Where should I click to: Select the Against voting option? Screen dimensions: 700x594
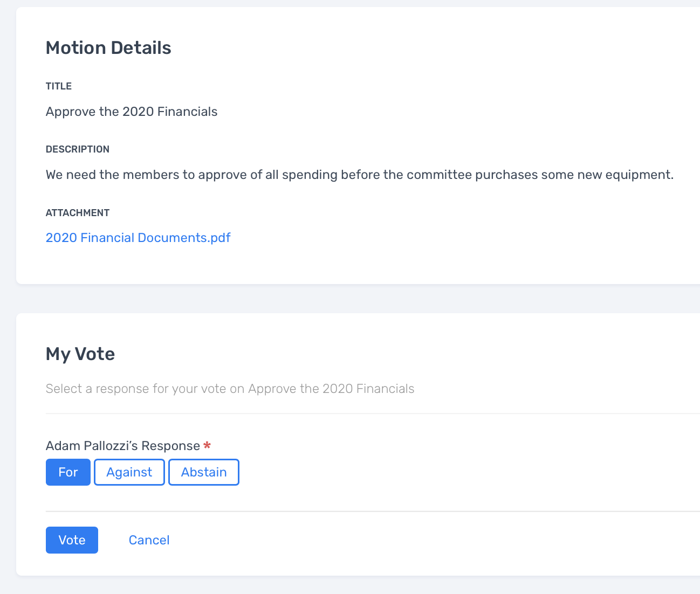point(129,472)
